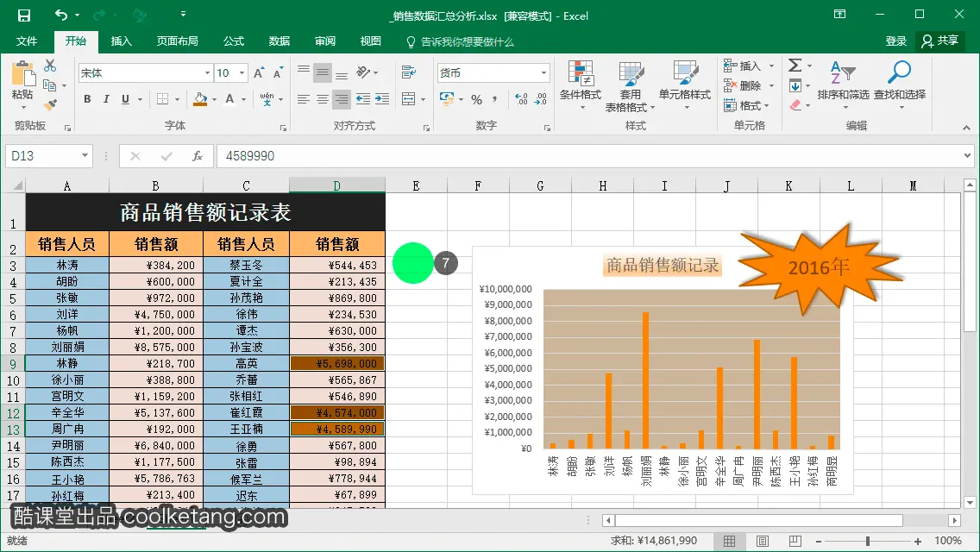Expand the font size dropdown
The height and width of the screenshot is (552, 980).
(242, 73)
